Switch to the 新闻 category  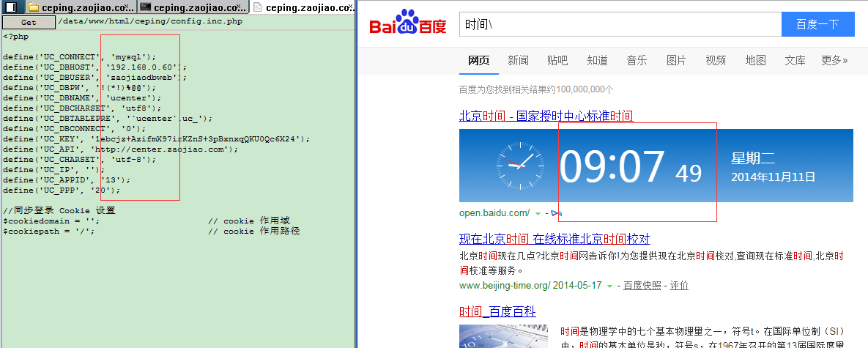[518, 60]
